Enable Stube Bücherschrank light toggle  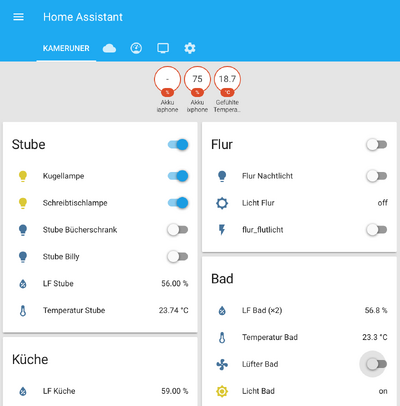(178, 230)
